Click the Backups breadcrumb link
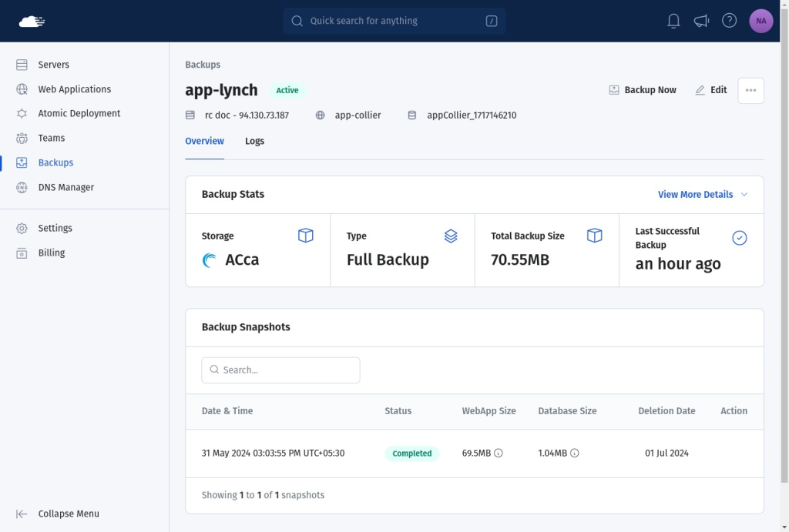 pyautogui.click(x=203, y=65)
